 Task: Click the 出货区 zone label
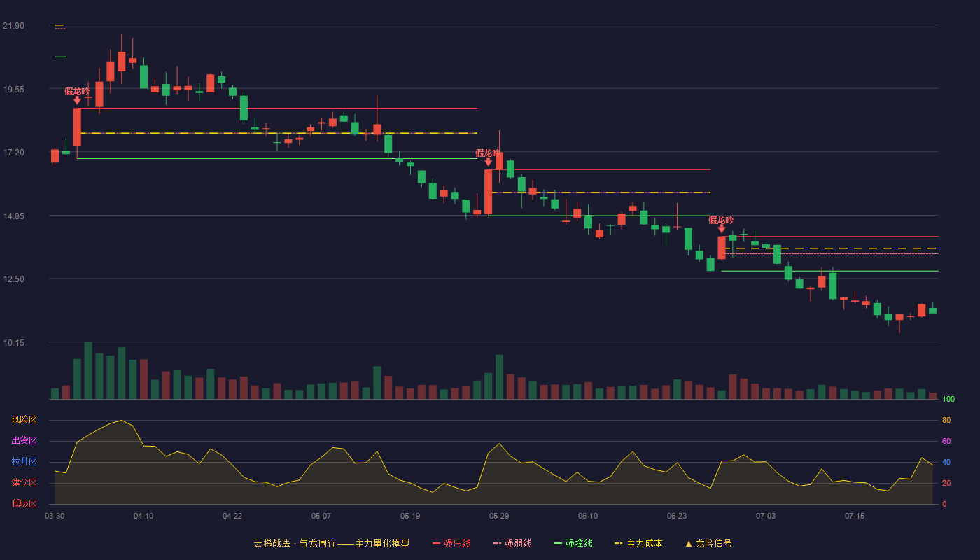[x=24, y=441]
